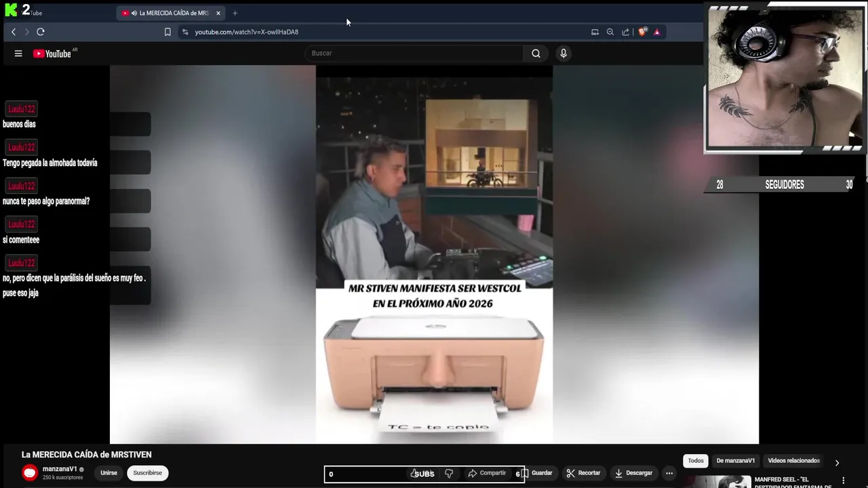Click chat message 'si comenteee'
Image resolution: width=868 pixels, height=488 pixels.
click(x=21, y=240)
